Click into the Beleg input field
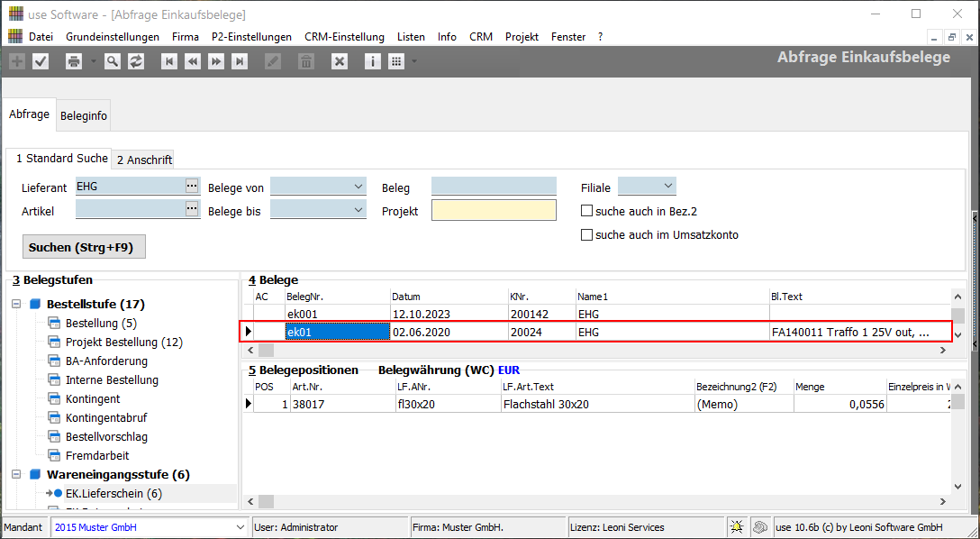980x539 pixels. pyautogui.click(x=494, y=186)
